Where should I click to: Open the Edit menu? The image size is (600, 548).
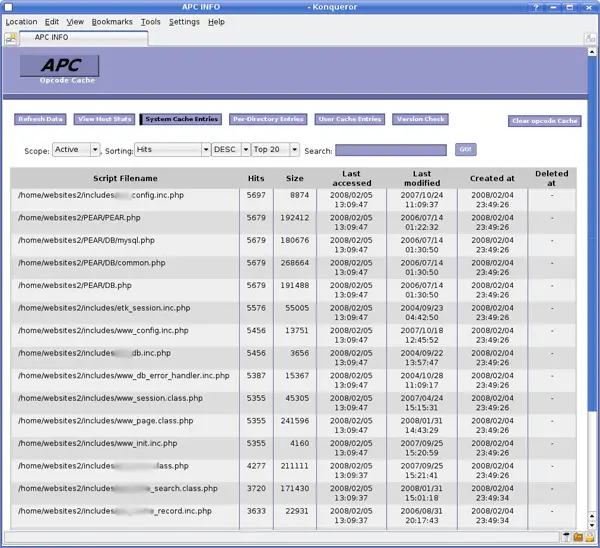point(52,22)
